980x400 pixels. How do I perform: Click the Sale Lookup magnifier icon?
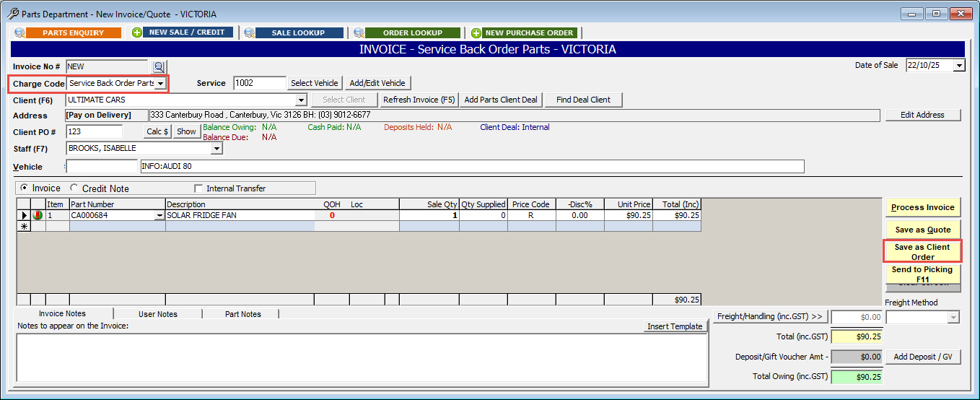click(x=249, y=32)
